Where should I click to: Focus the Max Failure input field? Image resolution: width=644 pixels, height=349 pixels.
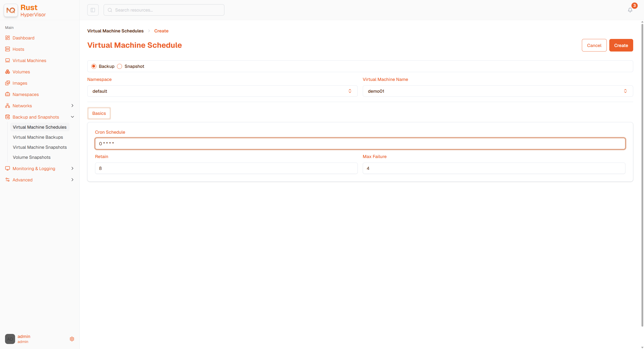pyautogui.click(x=494, y=168)
